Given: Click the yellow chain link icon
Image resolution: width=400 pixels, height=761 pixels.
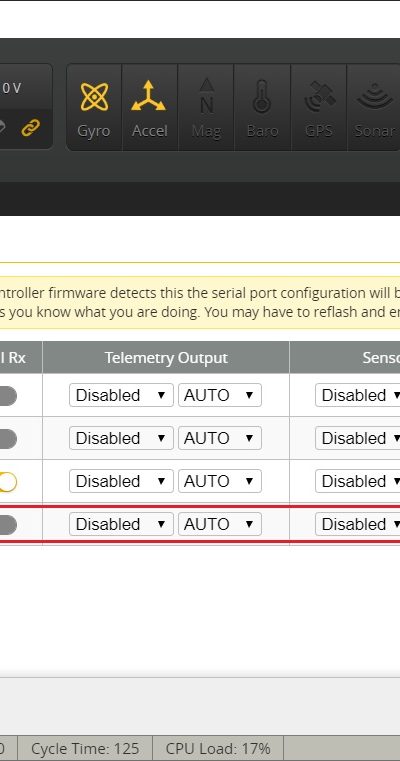Looking at the screenshot, I should pyautogui.click(x=30, y=128).
